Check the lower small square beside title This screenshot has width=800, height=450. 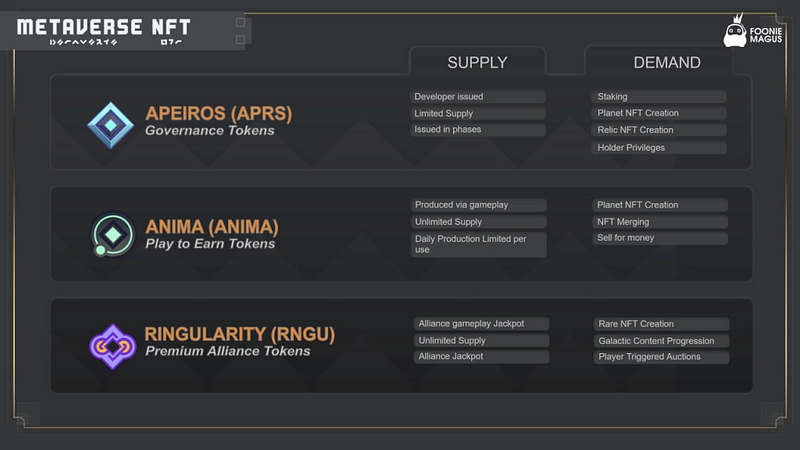click(x=240, y=40)
